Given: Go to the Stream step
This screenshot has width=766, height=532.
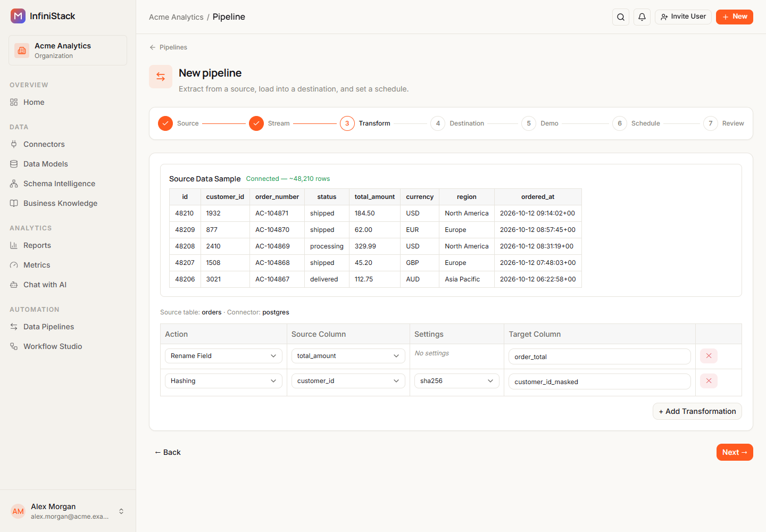Looking at the screenshot, I should 269,123.
